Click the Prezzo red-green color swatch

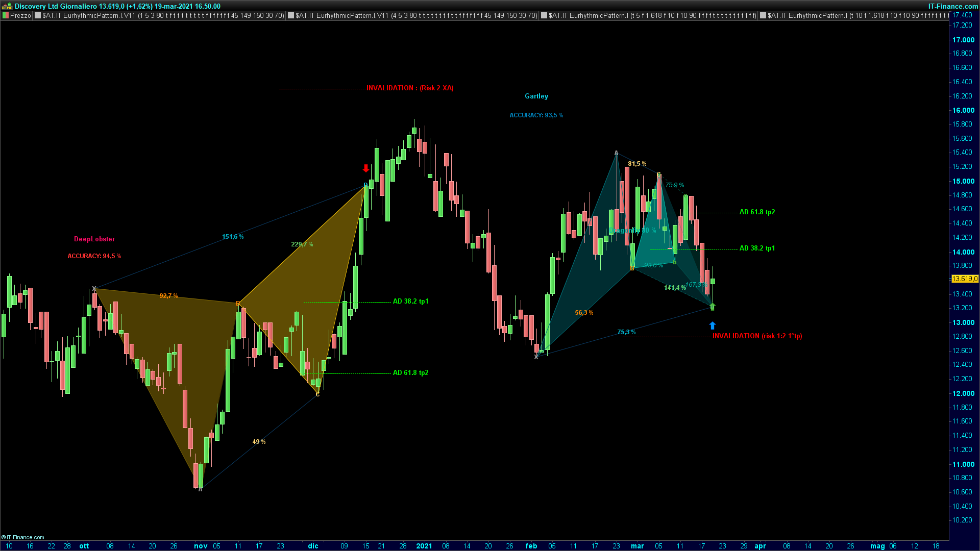[6, 16]
